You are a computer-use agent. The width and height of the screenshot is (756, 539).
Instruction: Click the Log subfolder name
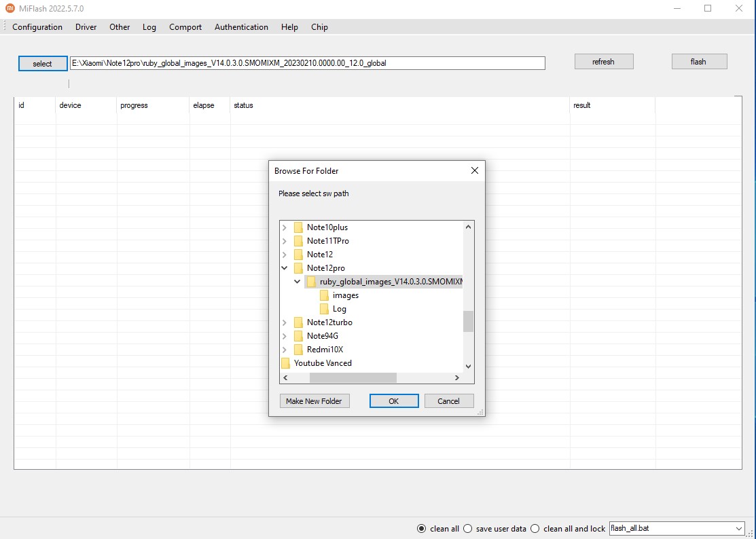340,309
